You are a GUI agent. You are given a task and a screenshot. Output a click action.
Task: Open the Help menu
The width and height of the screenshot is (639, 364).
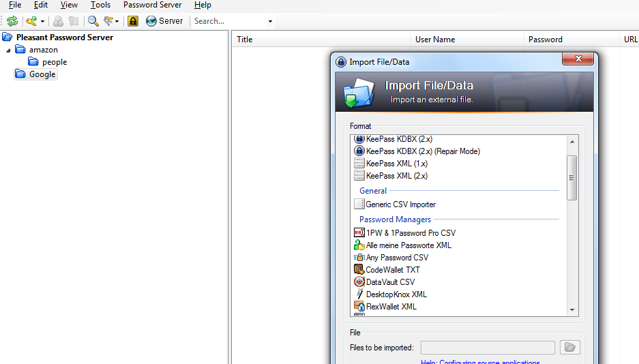tap(203, 5)
